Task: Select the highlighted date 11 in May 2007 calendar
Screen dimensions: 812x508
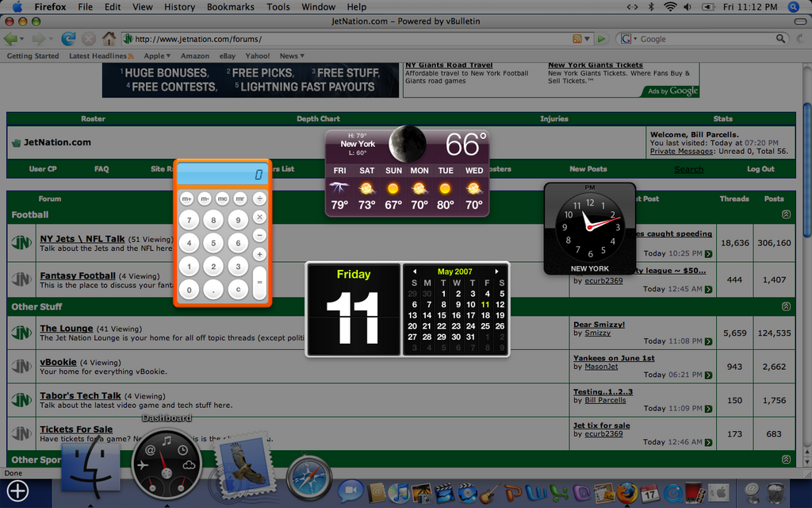Action: coord(485,304)
